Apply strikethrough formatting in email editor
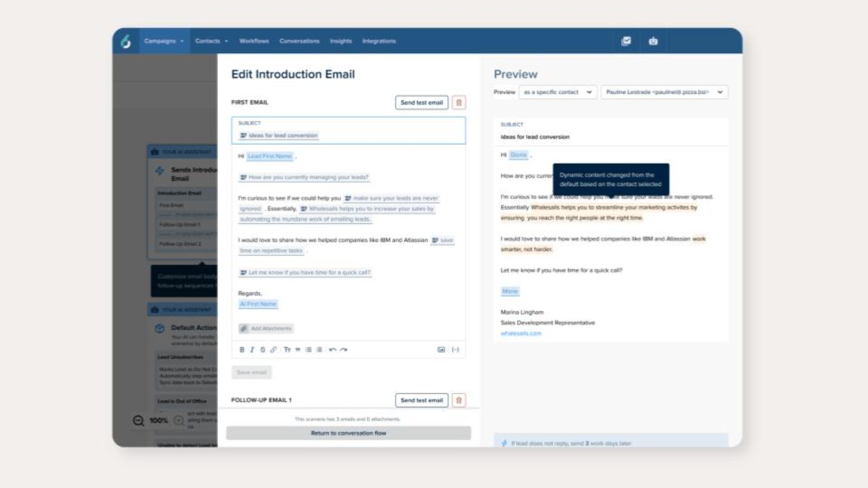 [263, 350]
